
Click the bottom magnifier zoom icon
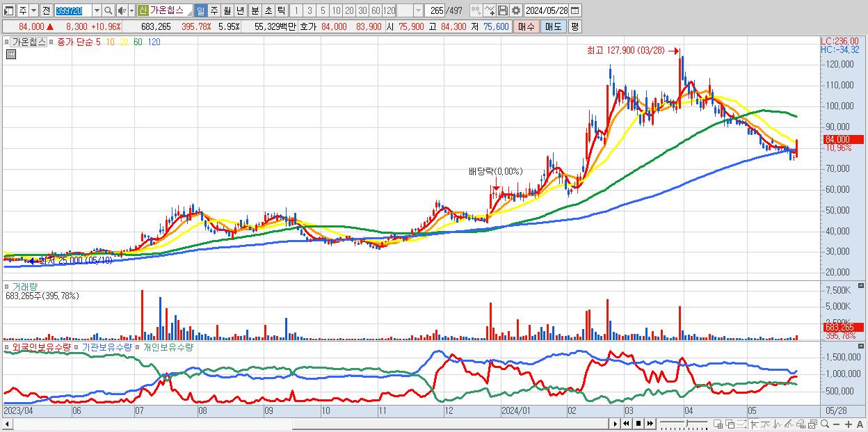click(824, 424)
